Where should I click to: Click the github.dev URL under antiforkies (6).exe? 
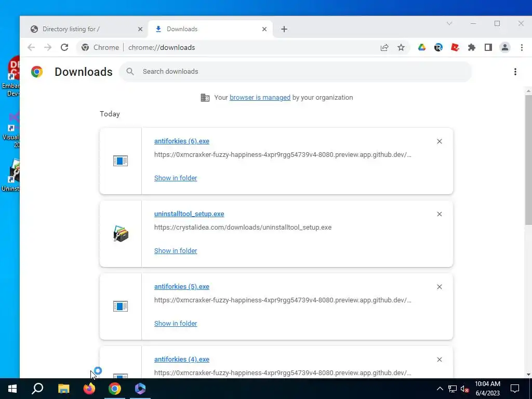point(283,155)
